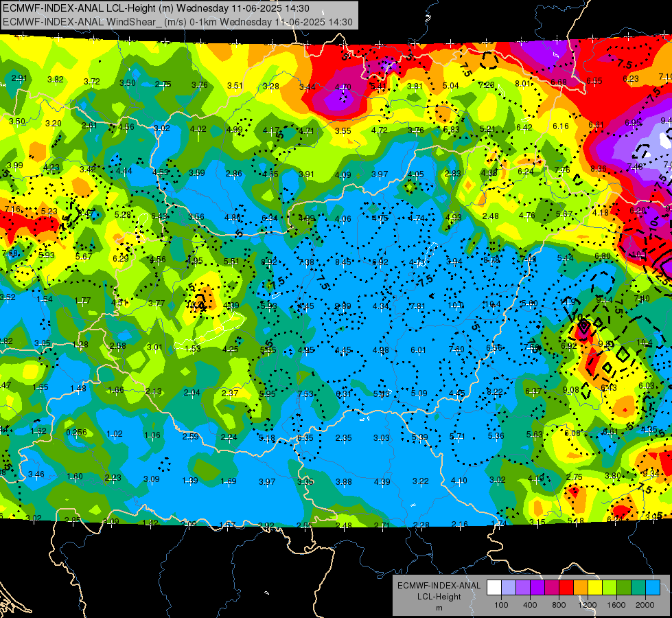Click the grid value 4.05
Screen dimensions: 672x618
(x=416, y=174)
